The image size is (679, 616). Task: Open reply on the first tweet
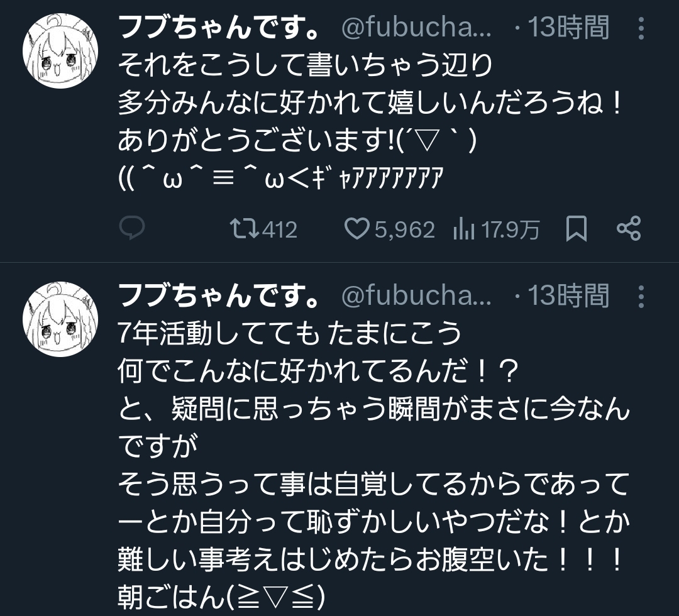(x=131, y=228)
